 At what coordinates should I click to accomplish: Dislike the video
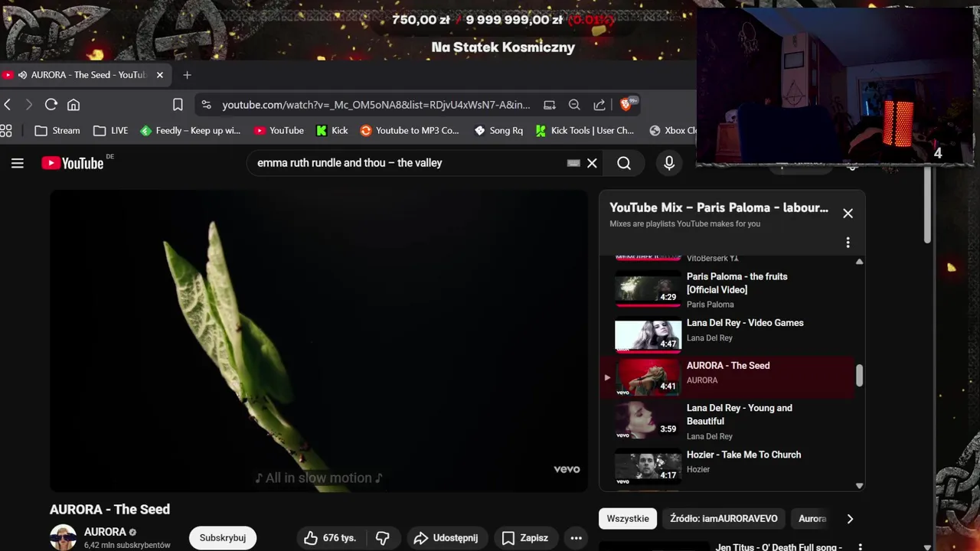[x=383, y=538]
